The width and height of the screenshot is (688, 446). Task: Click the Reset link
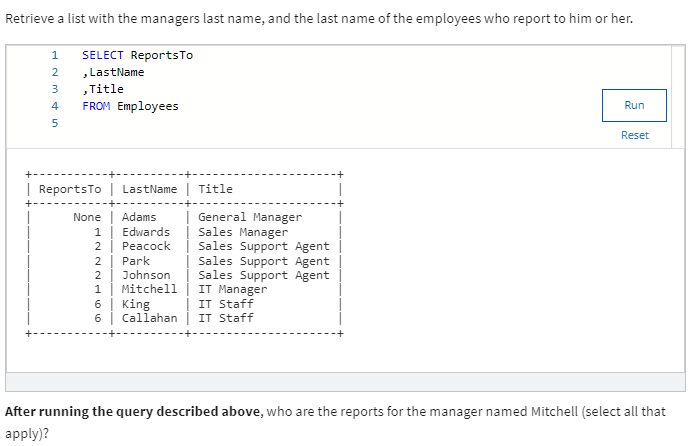tap(634, 135)
